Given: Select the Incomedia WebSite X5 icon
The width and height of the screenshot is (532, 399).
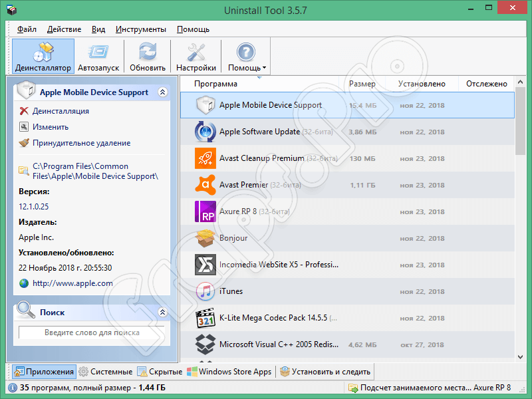Looking at the screenshot, I should [205, 265].
